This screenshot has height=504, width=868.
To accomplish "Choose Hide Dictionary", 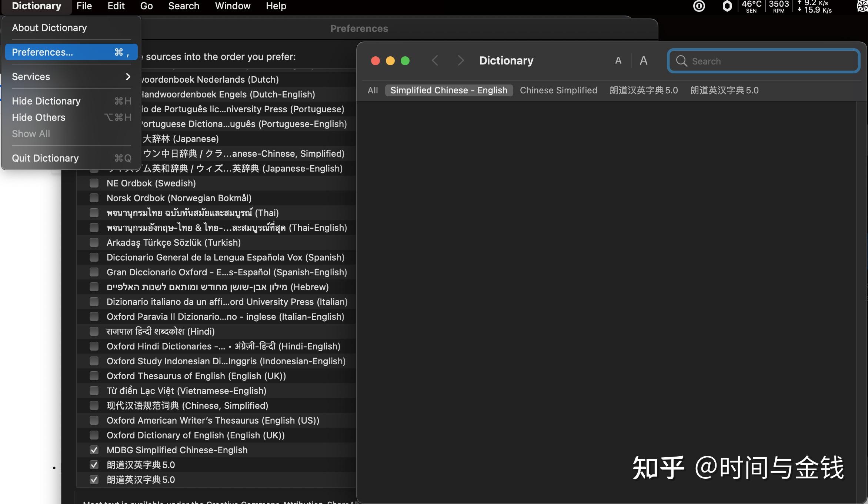I will [71, 101].
